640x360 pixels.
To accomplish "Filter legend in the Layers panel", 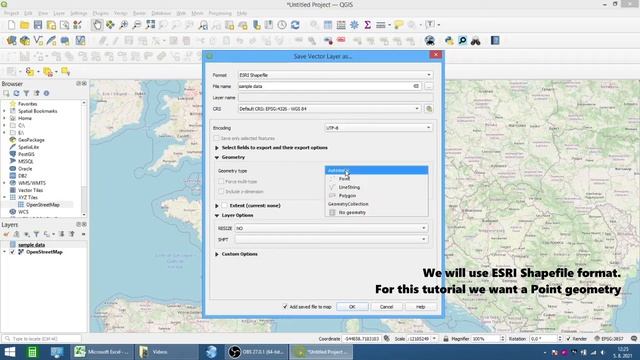I will coord(36,234).
